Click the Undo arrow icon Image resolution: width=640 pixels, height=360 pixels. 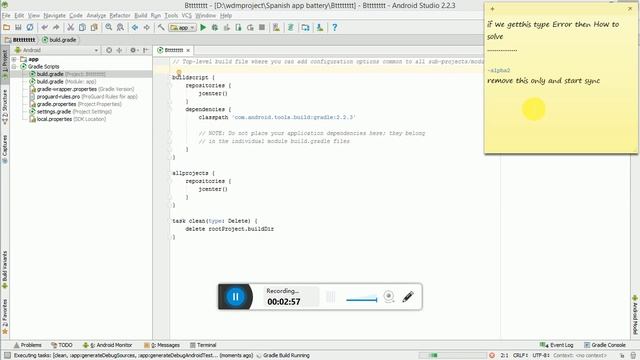(44, 27)
